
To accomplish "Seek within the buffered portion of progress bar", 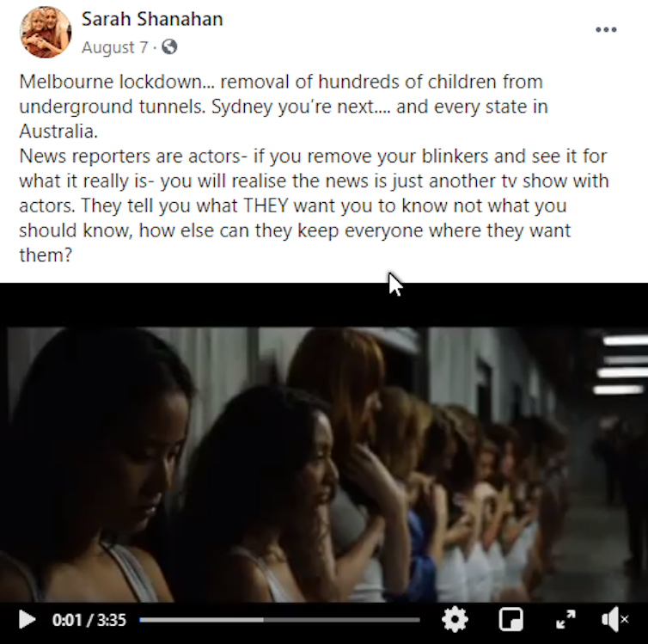I will tap(201, 620).
